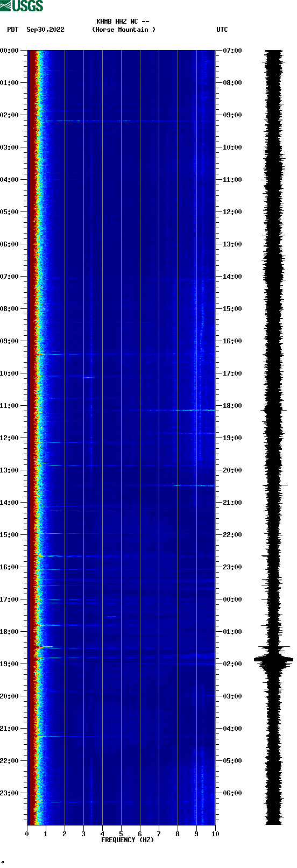Click the 9 frequency tick label

196,834
